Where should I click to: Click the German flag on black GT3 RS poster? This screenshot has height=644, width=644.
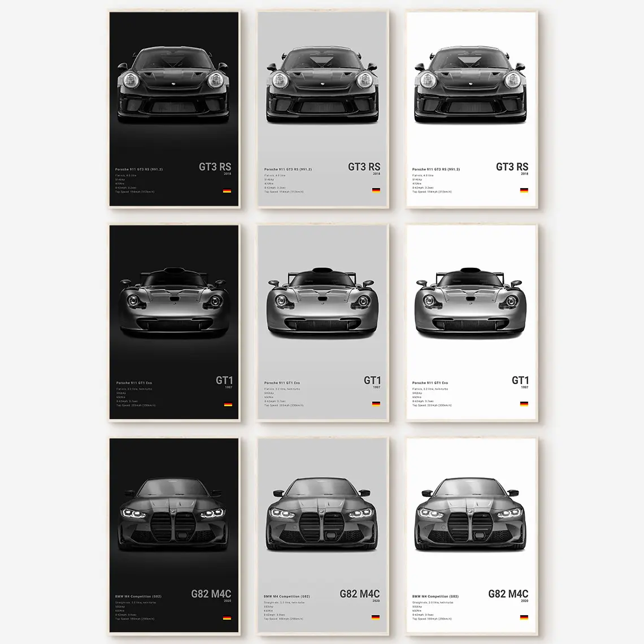point(227,190)
